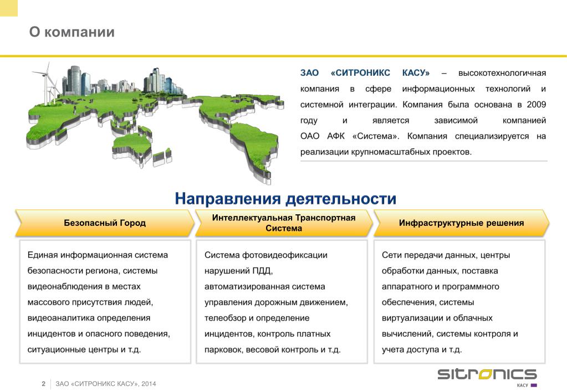Click text 'Единая информационная система'
Image resolution: width=567 pixels, height=392 pixels.
[98, 255]
